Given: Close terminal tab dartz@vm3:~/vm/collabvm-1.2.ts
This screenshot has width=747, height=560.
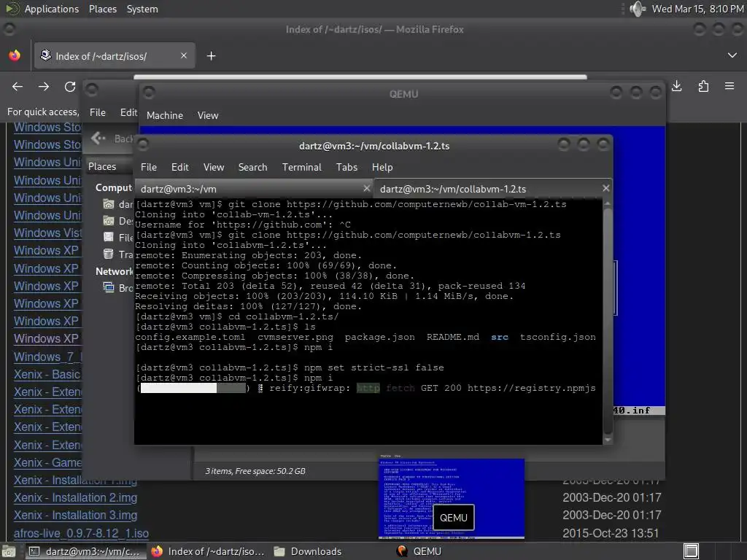Looking at the screenshot, I should [x=606, y=189].
